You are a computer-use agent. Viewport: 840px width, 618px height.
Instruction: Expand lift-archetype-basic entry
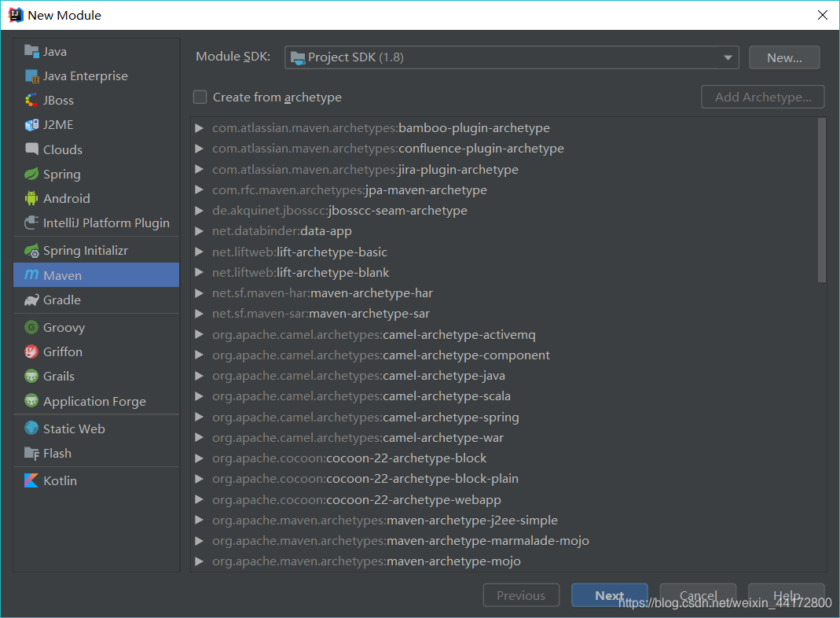200,252
